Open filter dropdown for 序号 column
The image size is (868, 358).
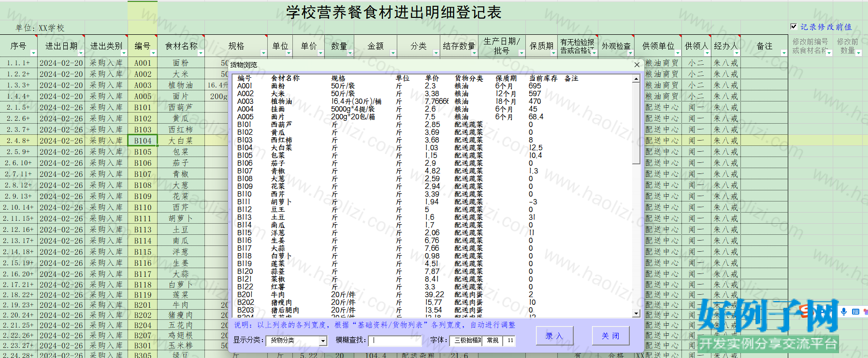33,53
